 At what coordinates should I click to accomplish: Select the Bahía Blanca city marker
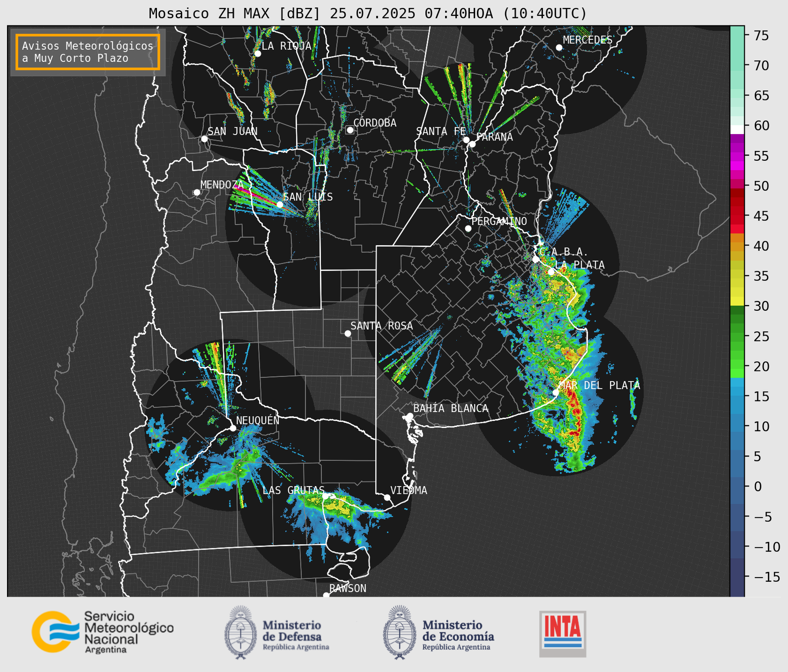pyautogui.click(x=410, y=416)
